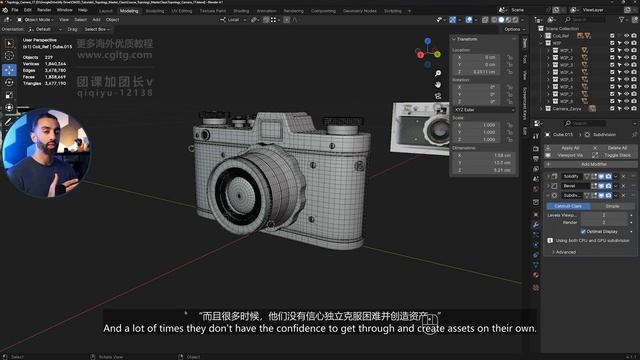Open the Local transform orientation dropdown
The height and width of the screenshot is (360, 640).
tap(233, 20)
